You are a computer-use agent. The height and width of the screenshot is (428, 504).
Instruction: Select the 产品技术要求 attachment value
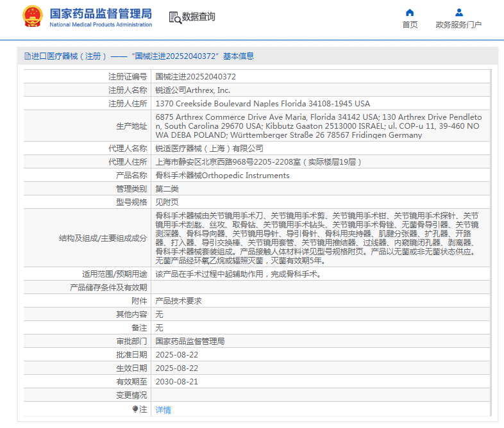point(179,301)
